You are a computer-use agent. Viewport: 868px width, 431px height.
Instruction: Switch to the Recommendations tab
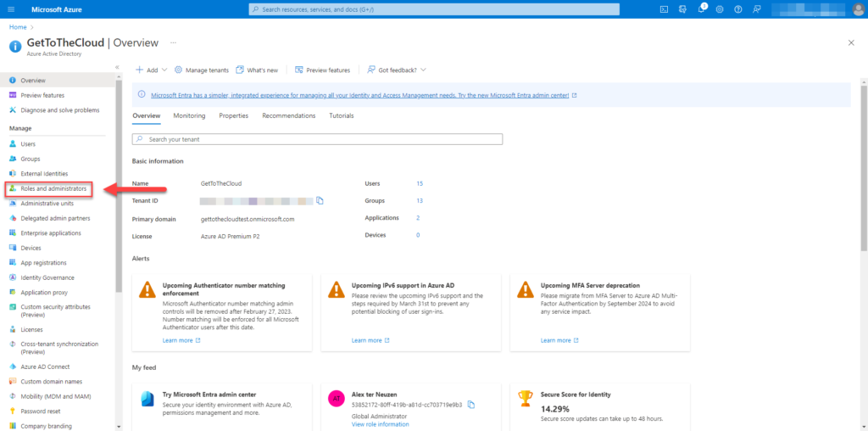(289, 115)
